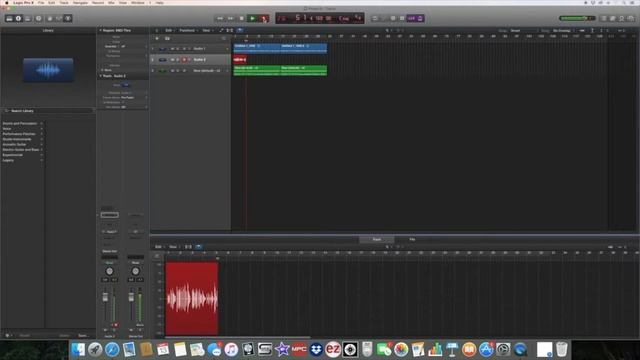Toggle the Mixer button in control bar
Screen dimensions: 640x360
tap(59, 18)
